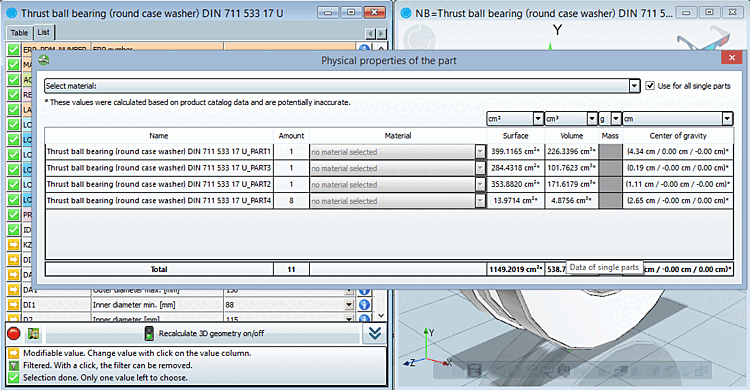This screenshot has height=390, width=750.
Task: Expand panel with double chevron down icon
Action: click(375, 334)
